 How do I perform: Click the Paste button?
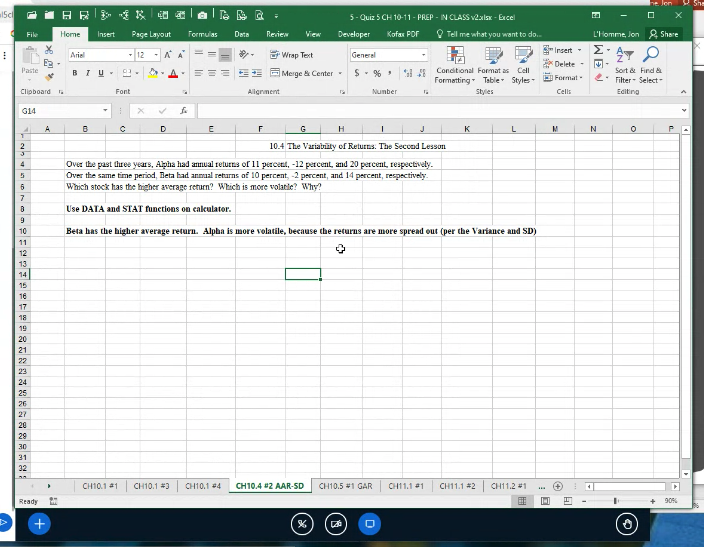click(30, 61)
